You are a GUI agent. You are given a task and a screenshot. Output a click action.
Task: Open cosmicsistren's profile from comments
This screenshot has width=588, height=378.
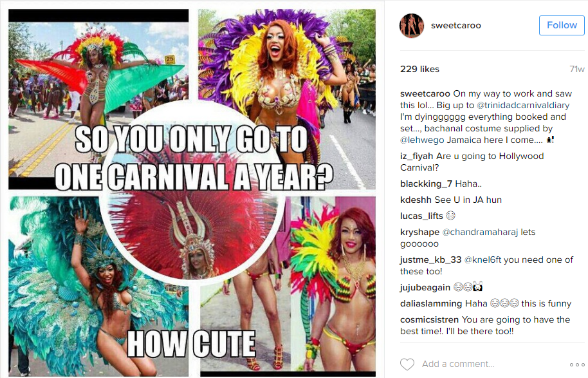(429, 320)
